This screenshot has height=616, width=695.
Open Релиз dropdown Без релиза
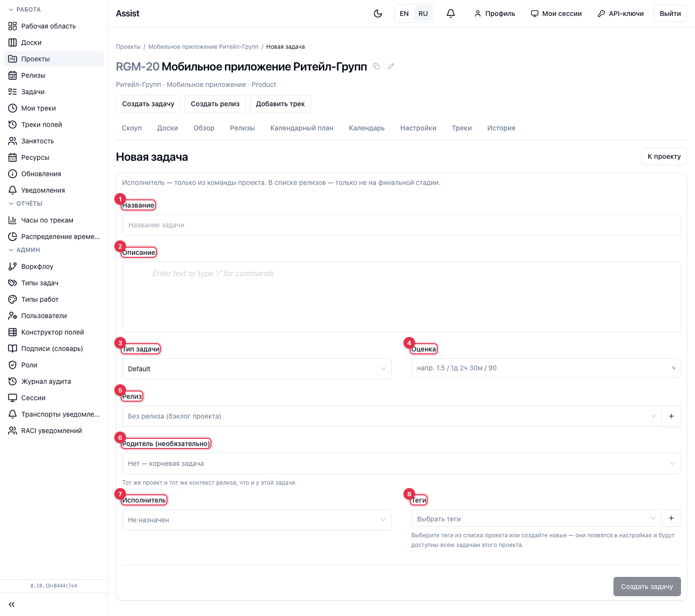pos(392,416)
